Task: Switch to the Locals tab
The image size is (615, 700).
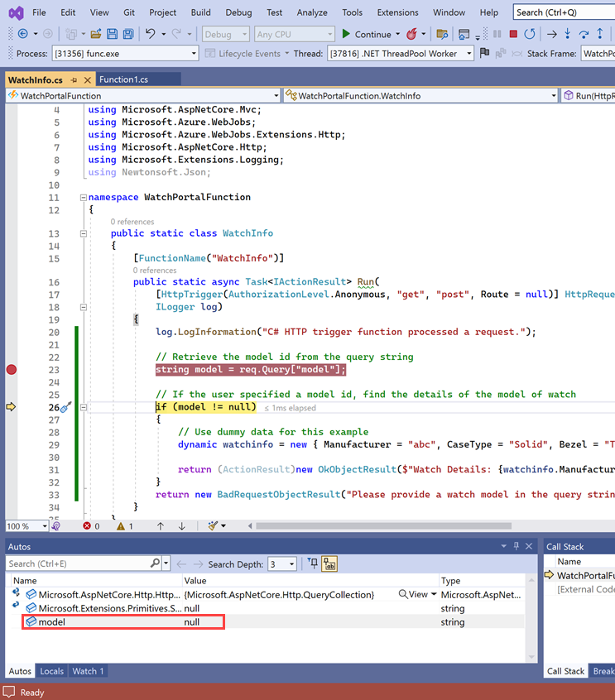Action: click(52, 671)
